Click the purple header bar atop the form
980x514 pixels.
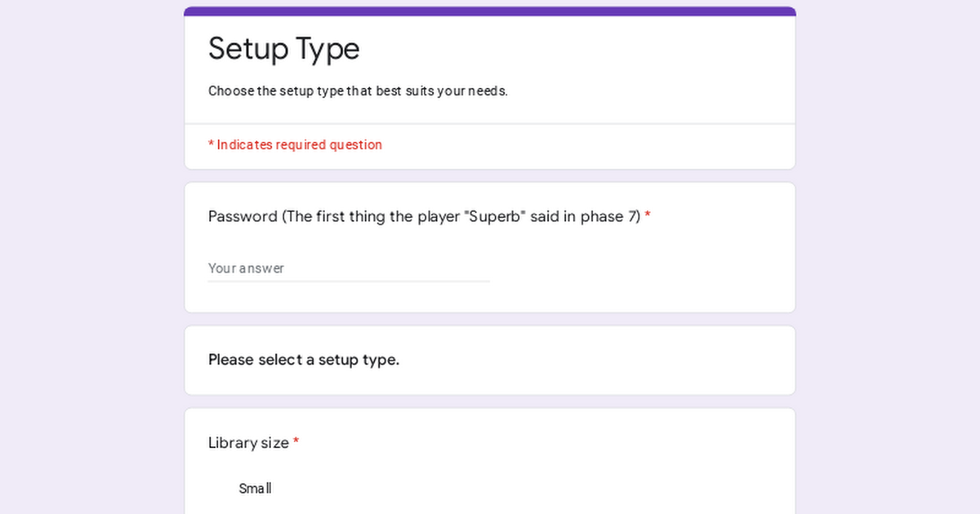pos(490,11)
